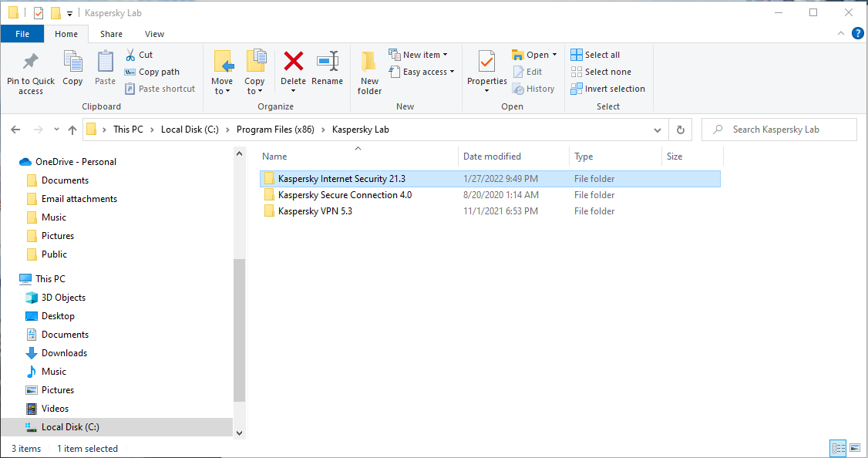The image size is (868, 458).
Task: Click Select none in ribbon
Action: coord(601,72)
